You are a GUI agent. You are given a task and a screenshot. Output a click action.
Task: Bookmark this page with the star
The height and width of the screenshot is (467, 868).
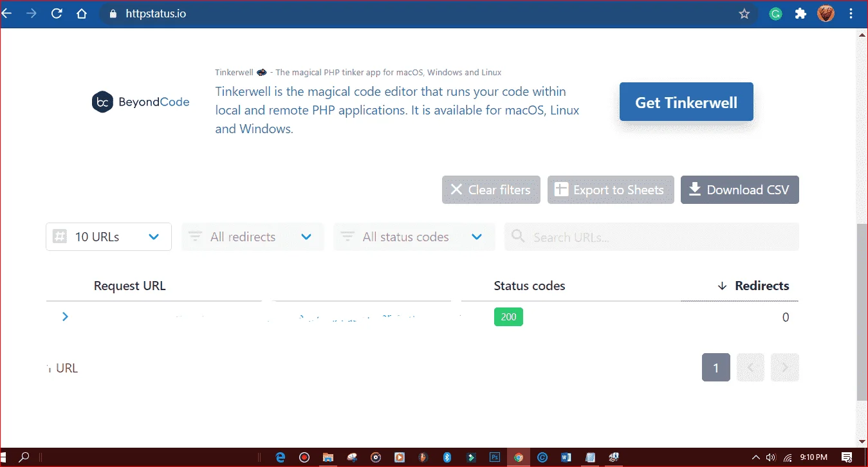pyautogui.click(x=744, y=14)
